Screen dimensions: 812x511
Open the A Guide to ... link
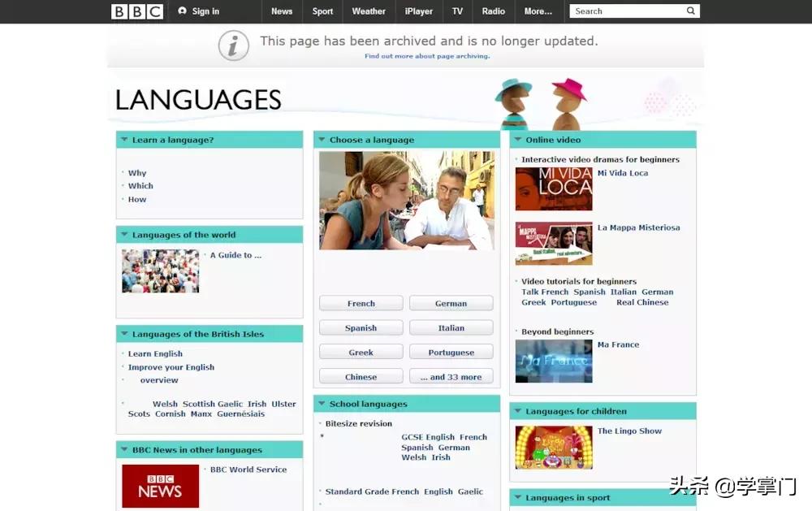point(235,255)
